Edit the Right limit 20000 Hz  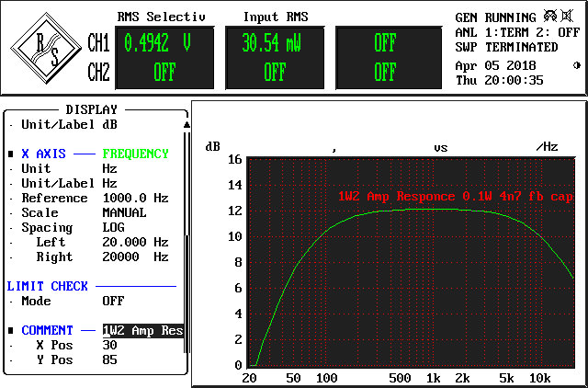pyautogui.click(x=135, y=257)
